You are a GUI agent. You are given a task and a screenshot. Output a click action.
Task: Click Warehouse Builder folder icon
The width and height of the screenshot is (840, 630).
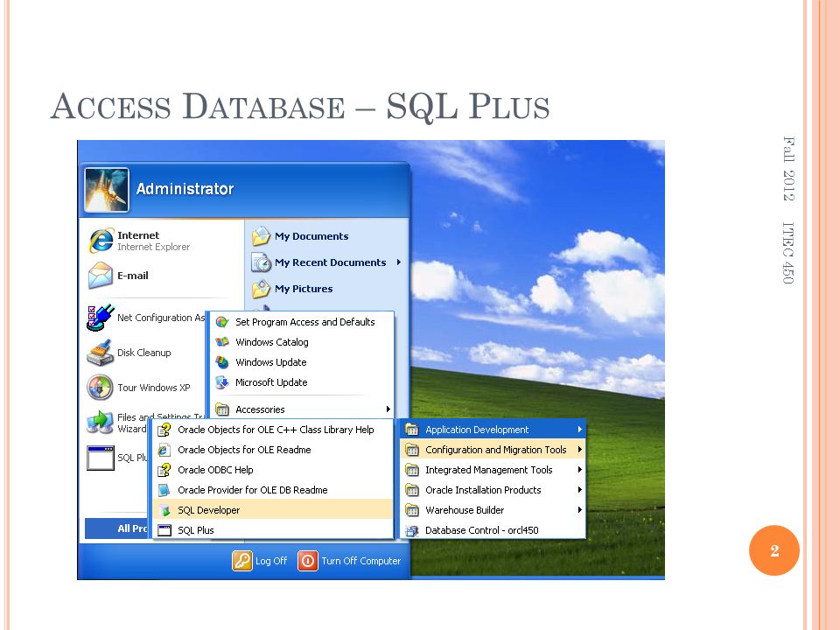(x=412, y=510)
